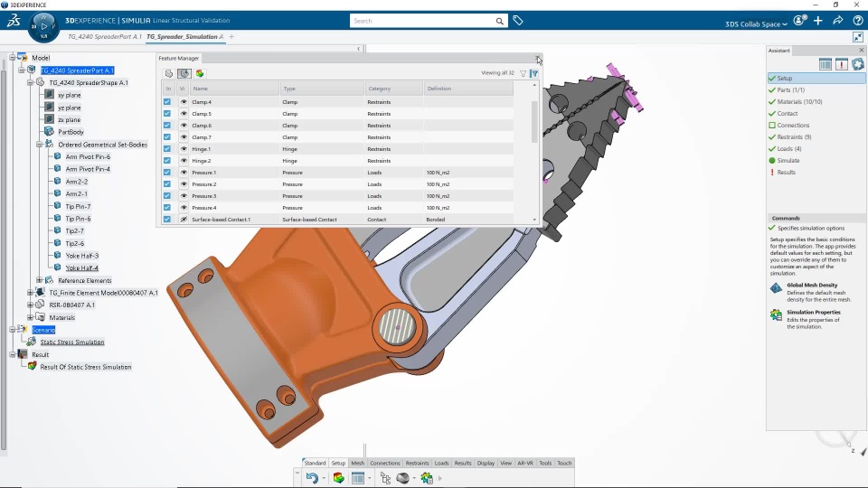
Task: Toggle visibility eye for Clamp.6
Action: click(x=184, y=126)
